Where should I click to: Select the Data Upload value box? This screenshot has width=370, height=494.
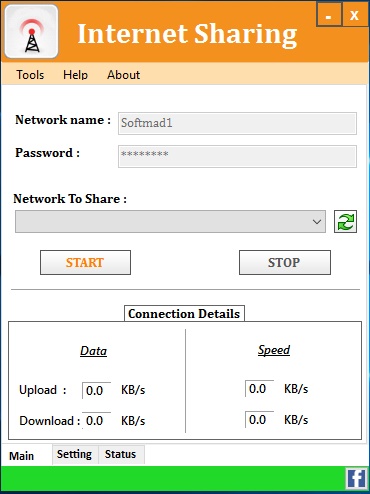click(97, 390)
